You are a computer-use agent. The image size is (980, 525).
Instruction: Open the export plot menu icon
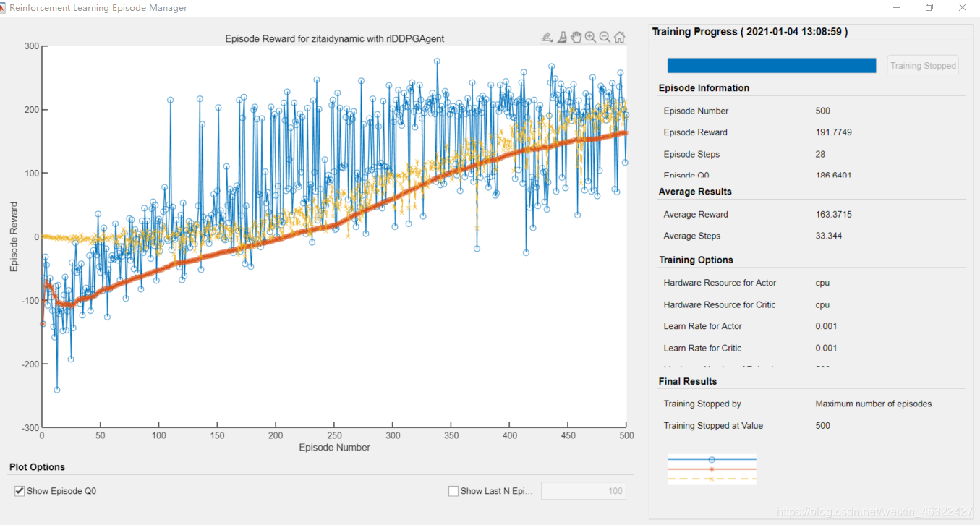[547, 38]
